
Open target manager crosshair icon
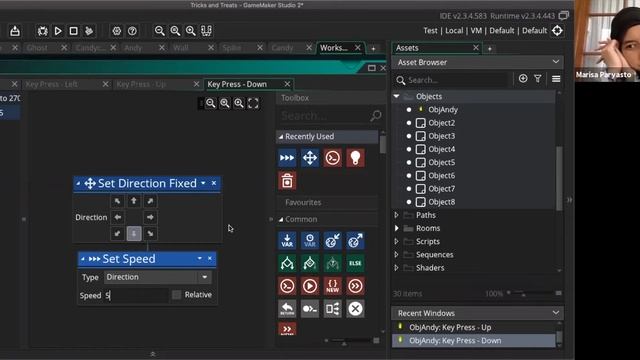click(x=557, y=31)
